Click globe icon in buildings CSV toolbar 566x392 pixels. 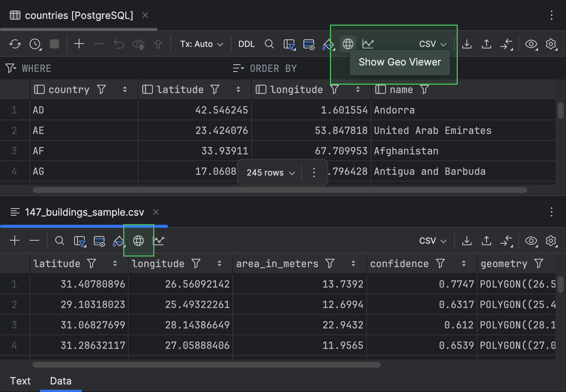138,241
